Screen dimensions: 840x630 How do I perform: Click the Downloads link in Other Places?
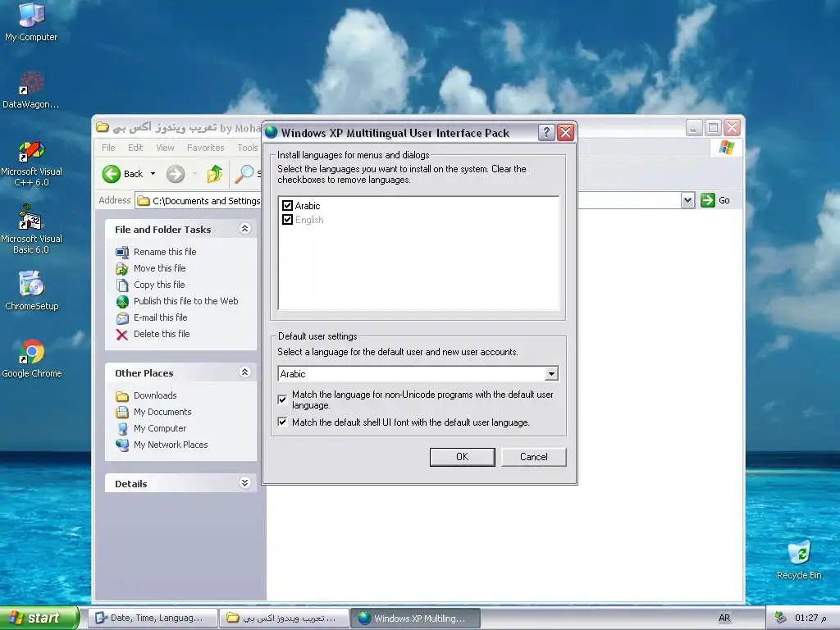pos(155,395)
